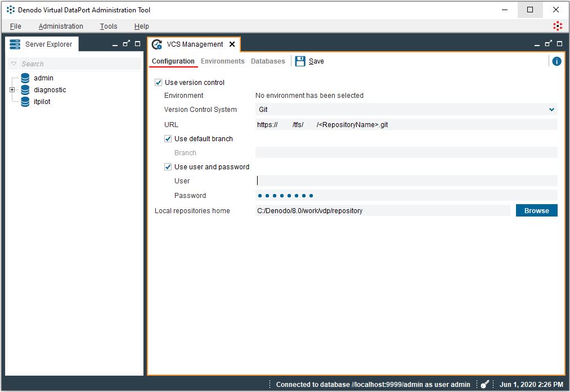
Task: Click the 'Local repositories home' label
Action: (192, 211)
